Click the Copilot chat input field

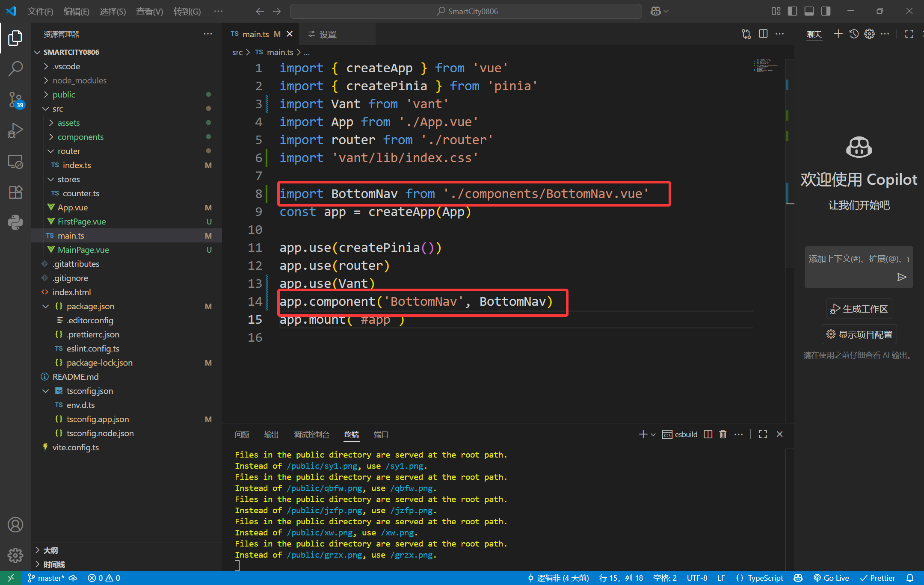(x=859, y=259)
